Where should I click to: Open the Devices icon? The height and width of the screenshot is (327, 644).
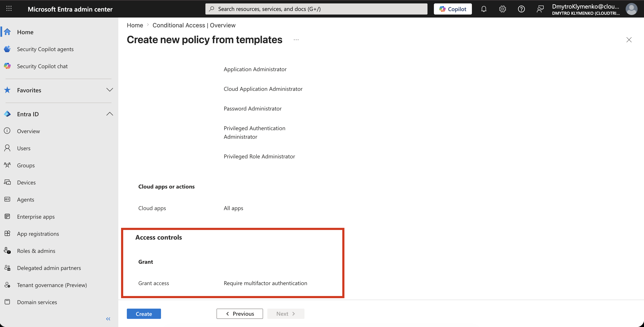tap(7, 182)
